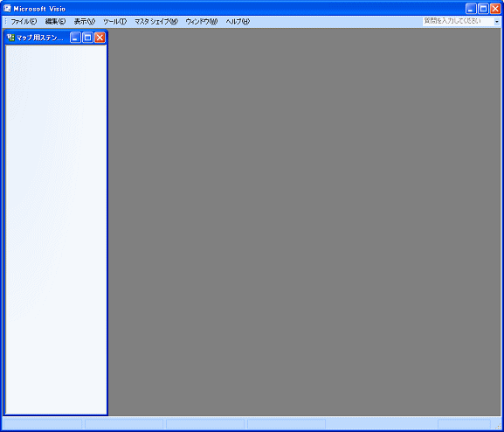Open the ファイル menu
504x432 pixels.
click(x=24, y=22)
